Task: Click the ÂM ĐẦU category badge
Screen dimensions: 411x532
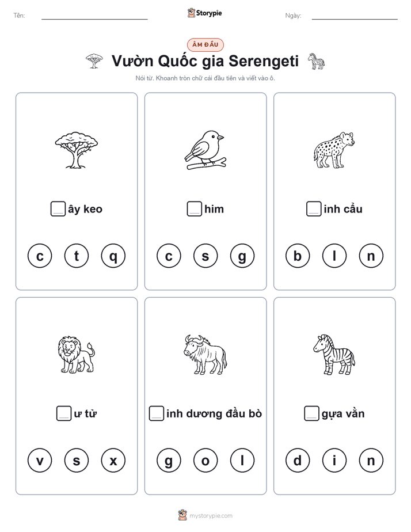Action: tap(205, 45)
